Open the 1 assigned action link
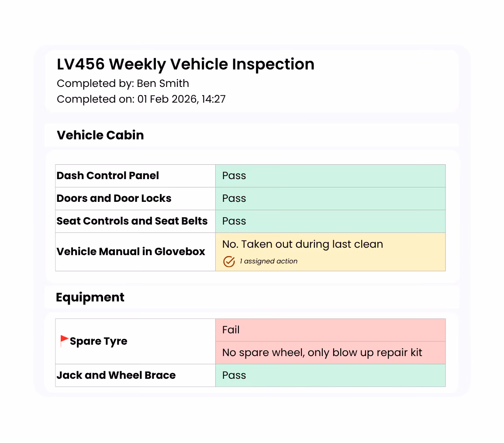This screenshot has height=443, width=504. point(269,261)
